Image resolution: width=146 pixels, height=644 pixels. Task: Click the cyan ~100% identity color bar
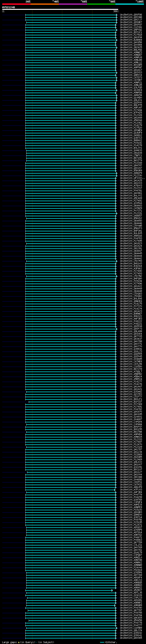pos(130,4)
